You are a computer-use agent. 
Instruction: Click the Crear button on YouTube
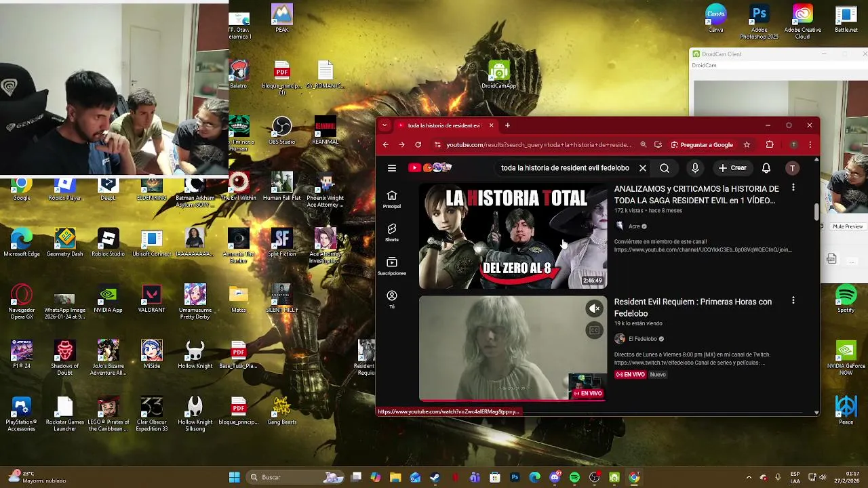(732, 168)
